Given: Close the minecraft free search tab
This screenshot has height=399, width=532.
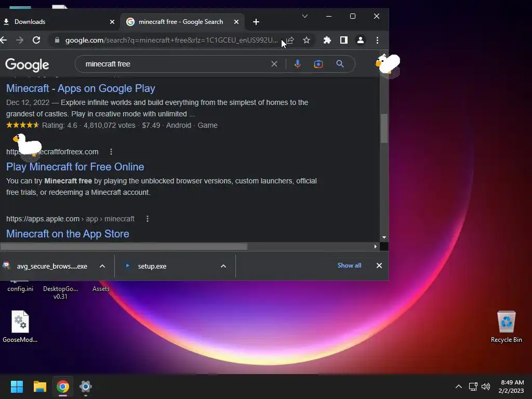Looking at the screenshot, I should [236, 22].
